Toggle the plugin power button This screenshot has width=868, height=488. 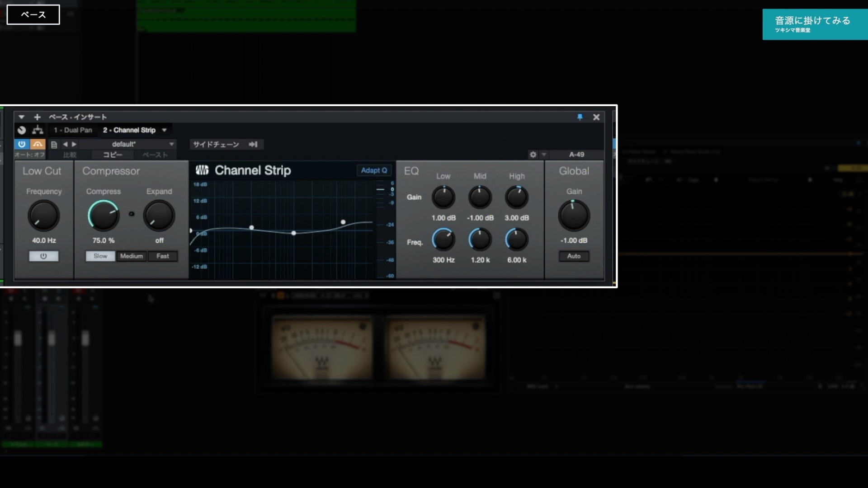click(22, 144)
